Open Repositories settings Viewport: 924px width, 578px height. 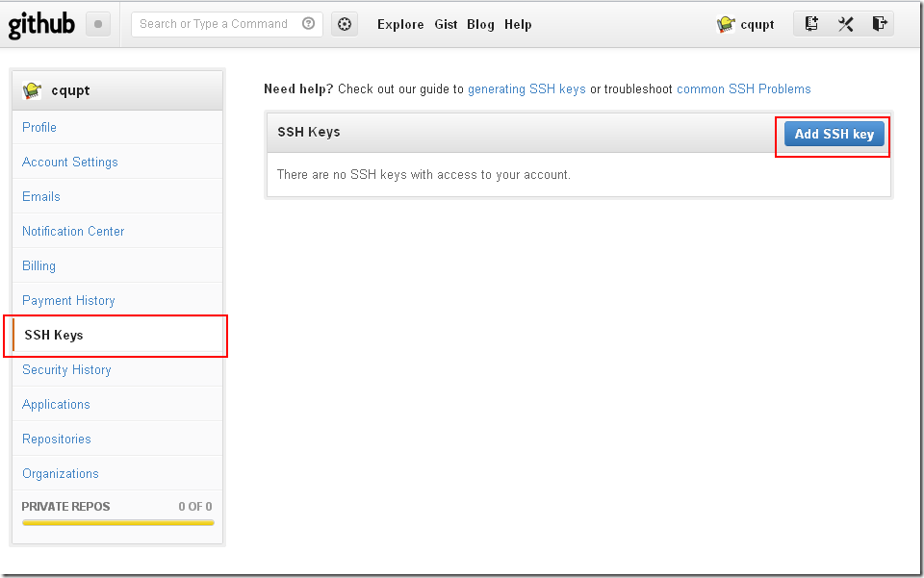pyautogui.click(x=57, y=440)
